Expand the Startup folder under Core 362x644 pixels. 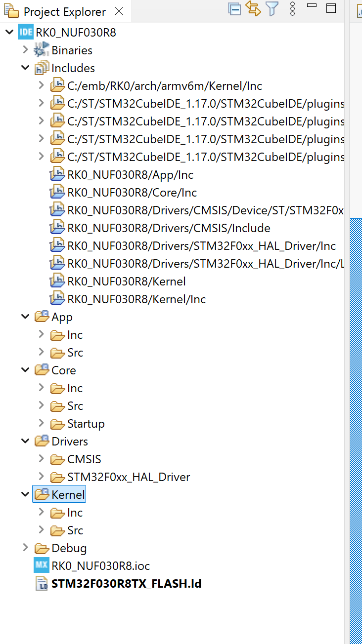(42, 423)
